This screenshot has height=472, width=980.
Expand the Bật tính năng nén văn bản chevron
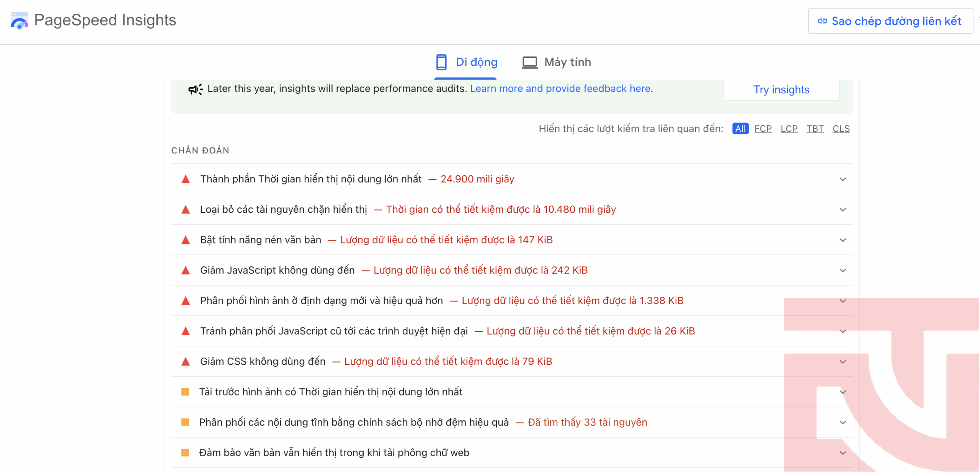(x=843, y=240)
